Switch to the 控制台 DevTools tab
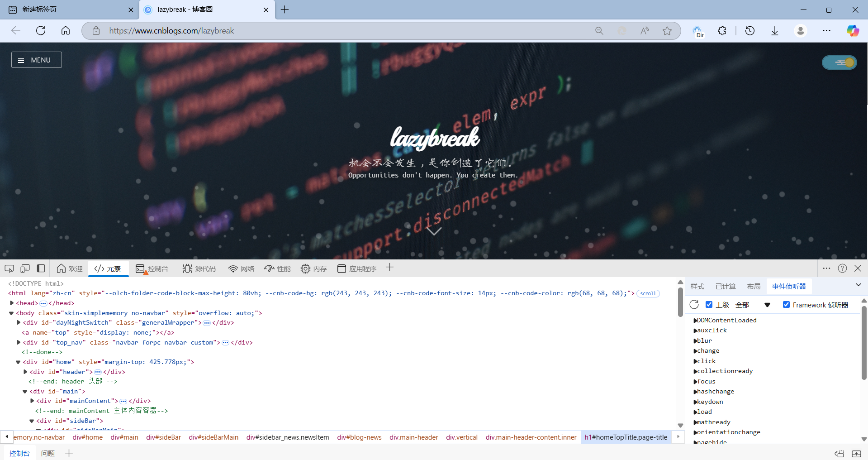Image resolution: width=868 pixels, height=460 pixels. pyautogui.click(x=152, y=268)
